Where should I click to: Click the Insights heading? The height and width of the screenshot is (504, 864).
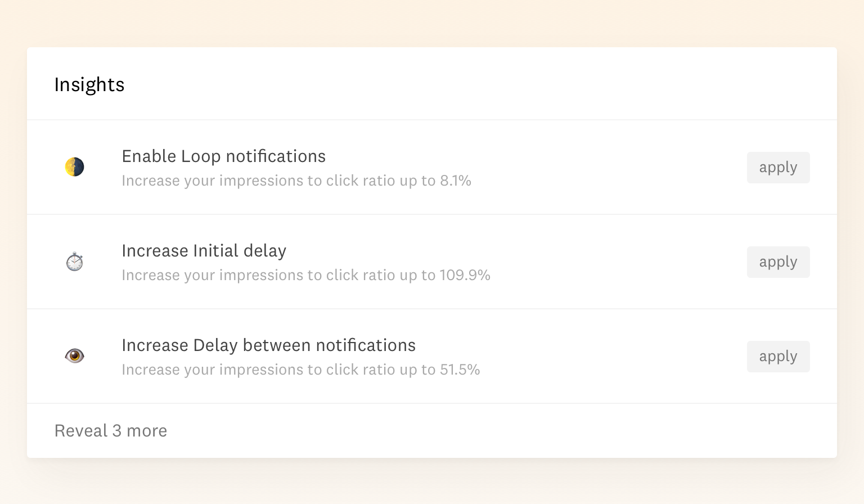tap(89, 84)
